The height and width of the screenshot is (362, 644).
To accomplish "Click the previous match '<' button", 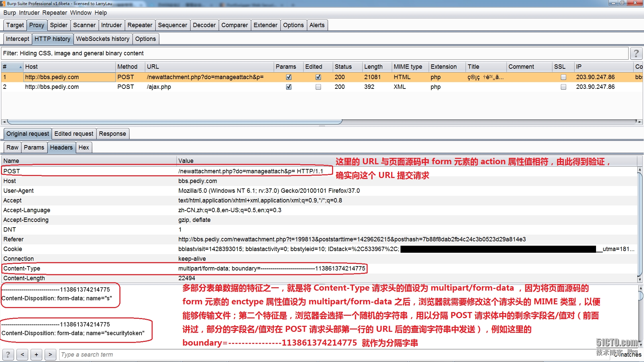I will coord(22,354).
